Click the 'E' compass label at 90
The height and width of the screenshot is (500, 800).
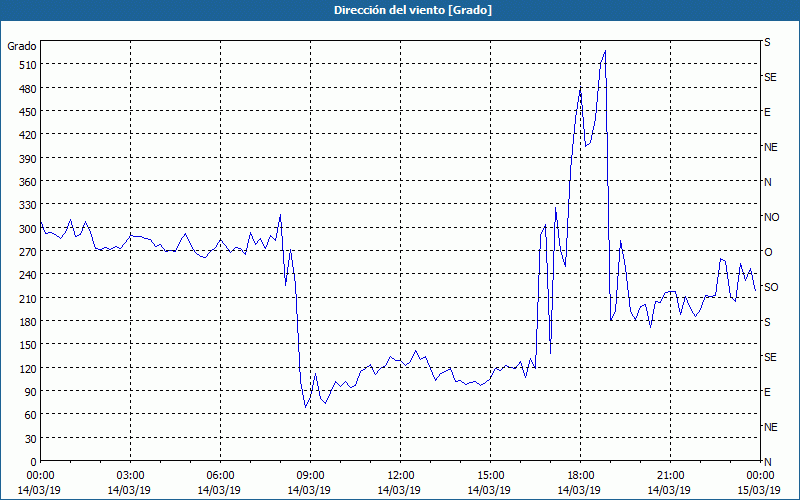767,392
